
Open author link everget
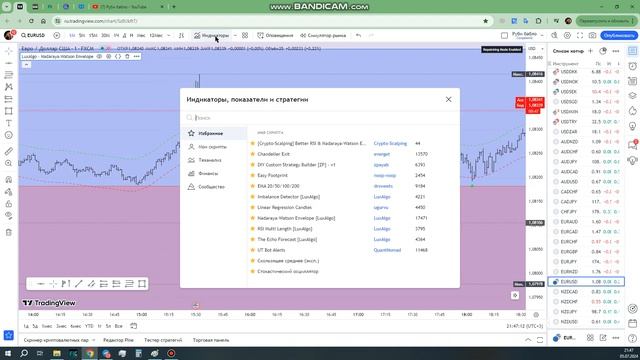pyautogui.click(x=382, y=154)
